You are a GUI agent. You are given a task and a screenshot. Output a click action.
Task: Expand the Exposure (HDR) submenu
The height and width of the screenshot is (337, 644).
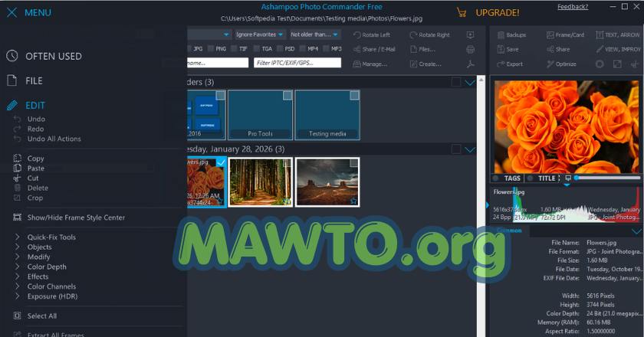coord(17,296)
